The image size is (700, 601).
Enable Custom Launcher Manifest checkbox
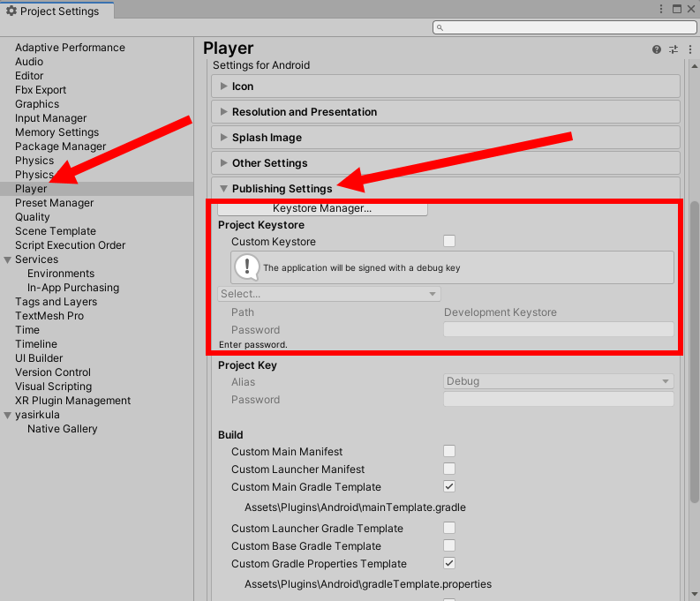(449, 469)
